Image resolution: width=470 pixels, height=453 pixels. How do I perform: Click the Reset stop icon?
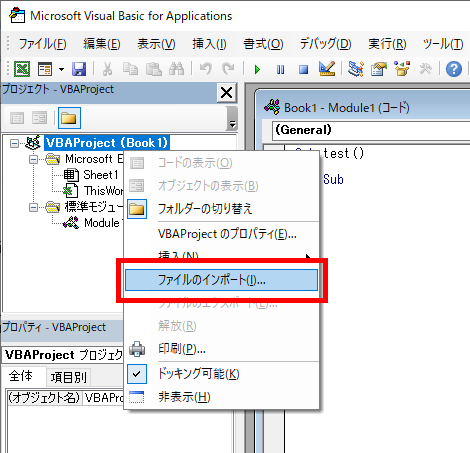[303, 70]
